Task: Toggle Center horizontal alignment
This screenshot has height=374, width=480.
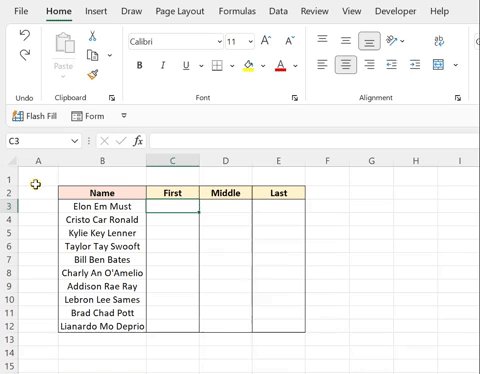Action: coord(346,65)
